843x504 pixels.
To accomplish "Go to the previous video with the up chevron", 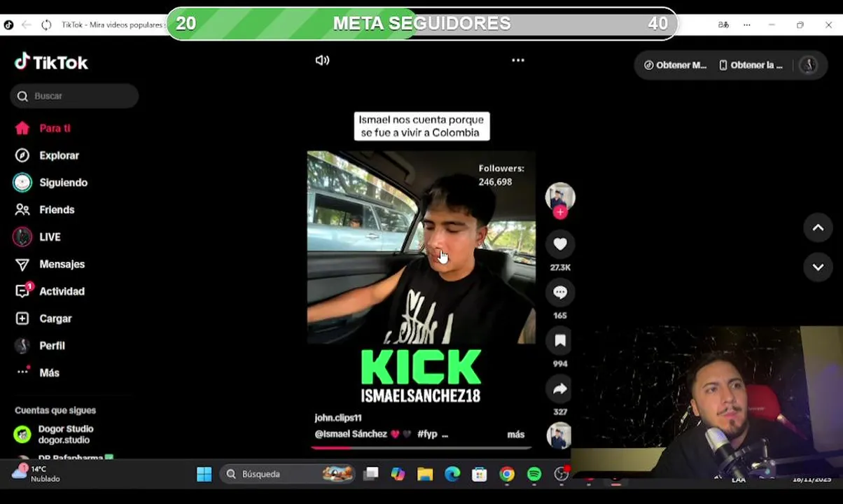I will [x=818, y=228].
